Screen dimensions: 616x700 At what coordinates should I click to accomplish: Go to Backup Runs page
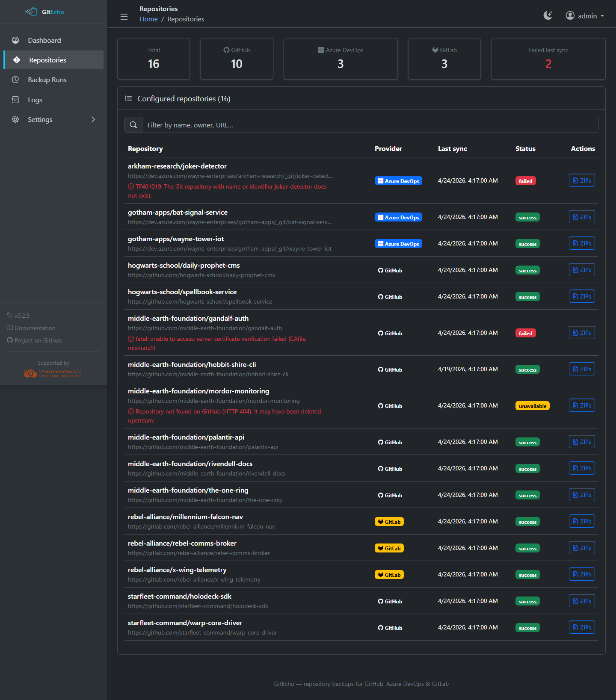47,80
